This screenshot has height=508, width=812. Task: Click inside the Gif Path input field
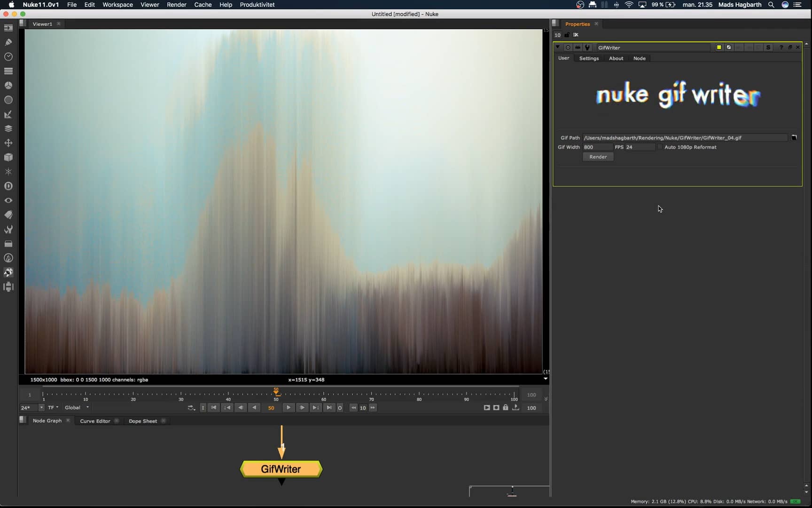[681, 137]
